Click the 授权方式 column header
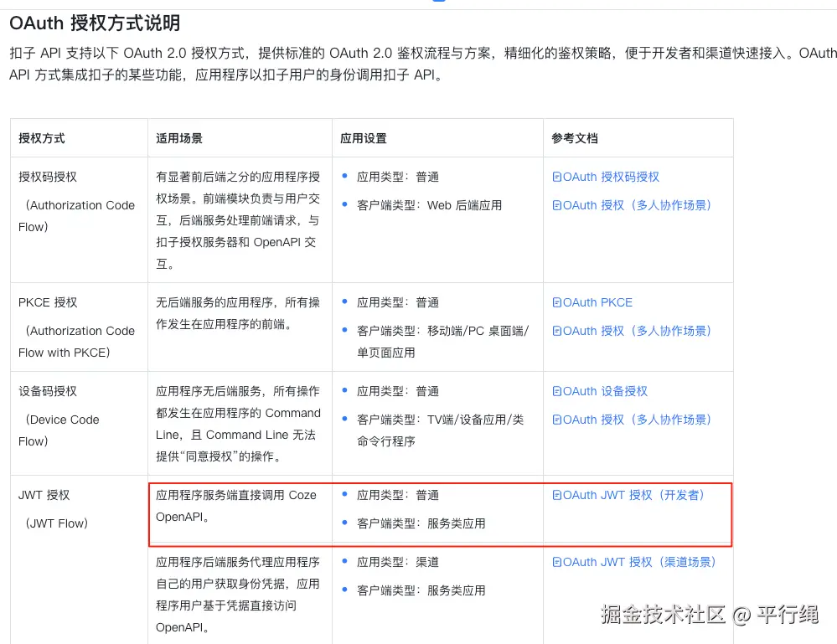The image size is (837, 644). [x=42, y=138]
